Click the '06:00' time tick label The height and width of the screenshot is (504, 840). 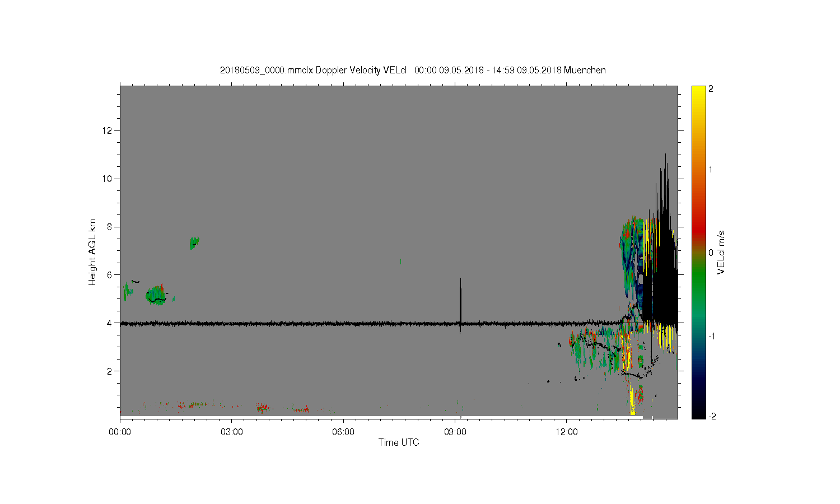tap(343, 432)
